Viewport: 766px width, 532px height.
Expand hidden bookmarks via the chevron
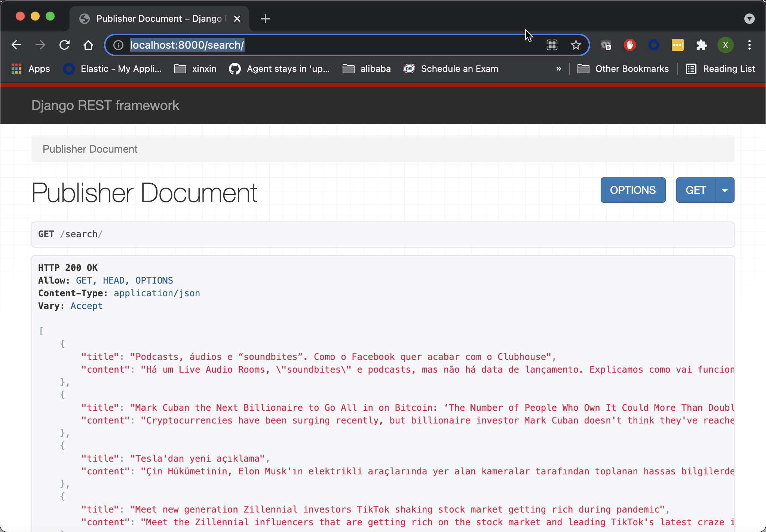[x=558, y=68]
